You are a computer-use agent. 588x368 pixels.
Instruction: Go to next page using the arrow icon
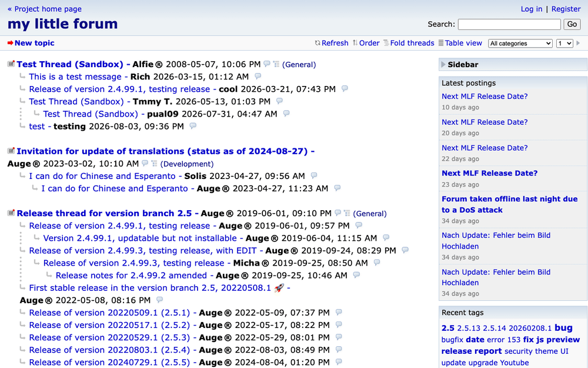578,43
